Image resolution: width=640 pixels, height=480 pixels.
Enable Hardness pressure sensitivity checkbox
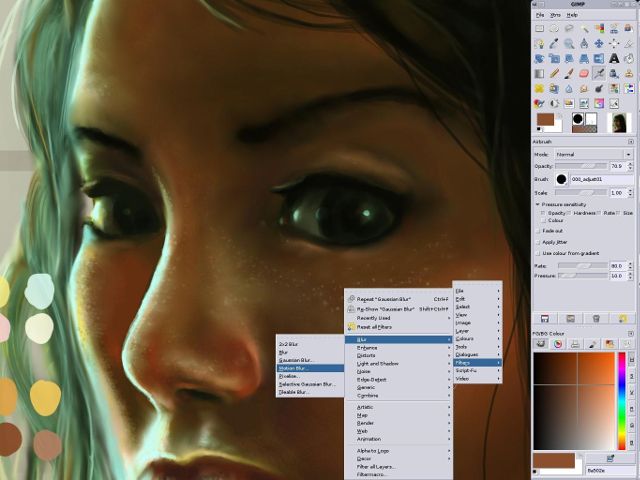pos(569,213)
